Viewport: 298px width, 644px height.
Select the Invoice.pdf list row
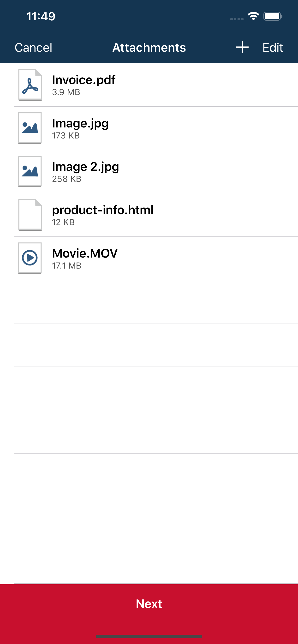149,85
